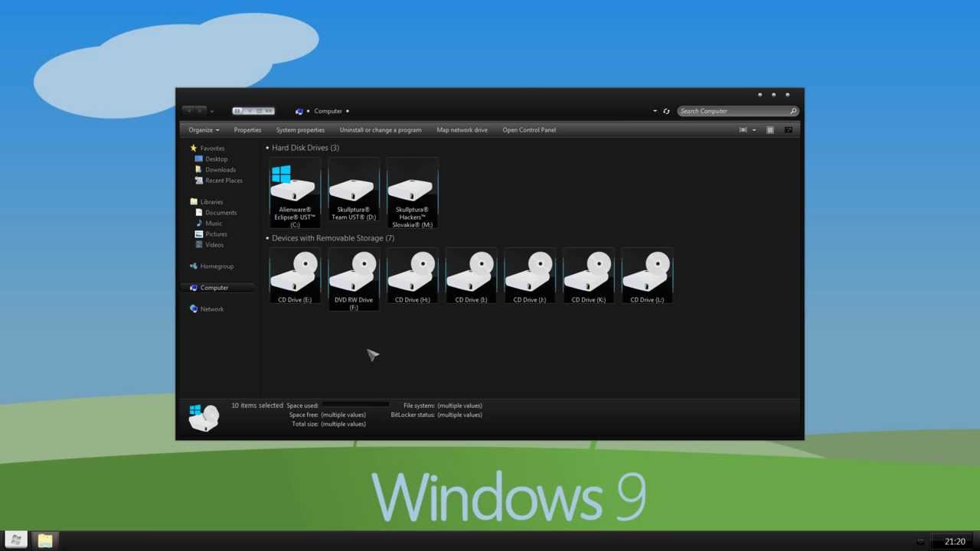Collapse the Devices with Removable Storage group

click(267, 238)
